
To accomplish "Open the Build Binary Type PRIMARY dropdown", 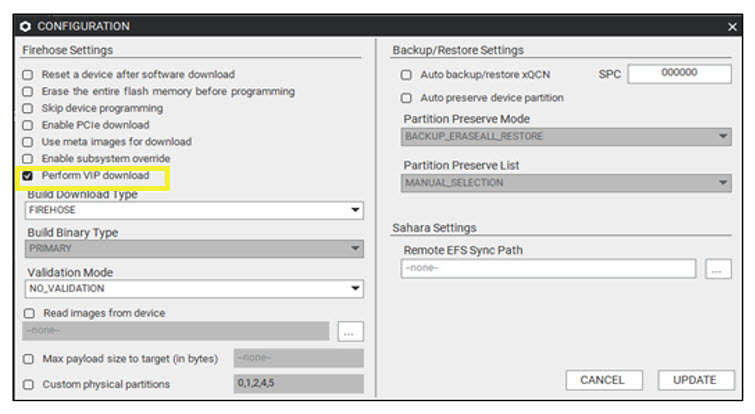I will [194, 248].
